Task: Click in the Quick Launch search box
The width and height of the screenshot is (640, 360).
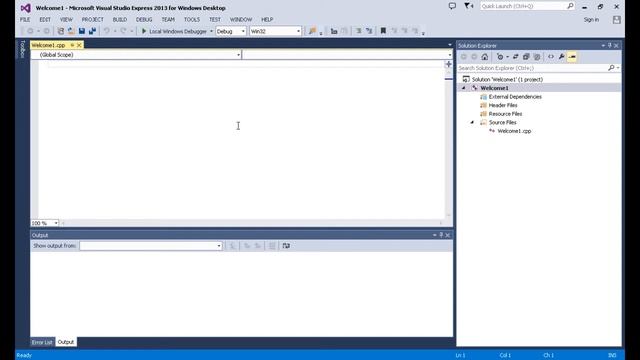Action: click(x=523, y=6)
